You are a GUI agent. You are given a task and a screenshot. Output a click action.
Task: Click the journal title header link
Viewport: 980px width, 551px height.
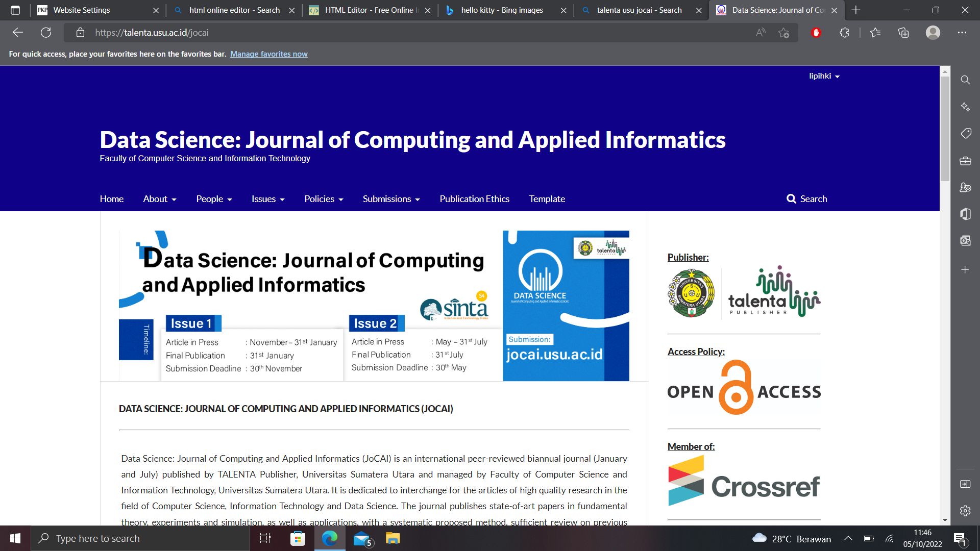coord(412,140)
